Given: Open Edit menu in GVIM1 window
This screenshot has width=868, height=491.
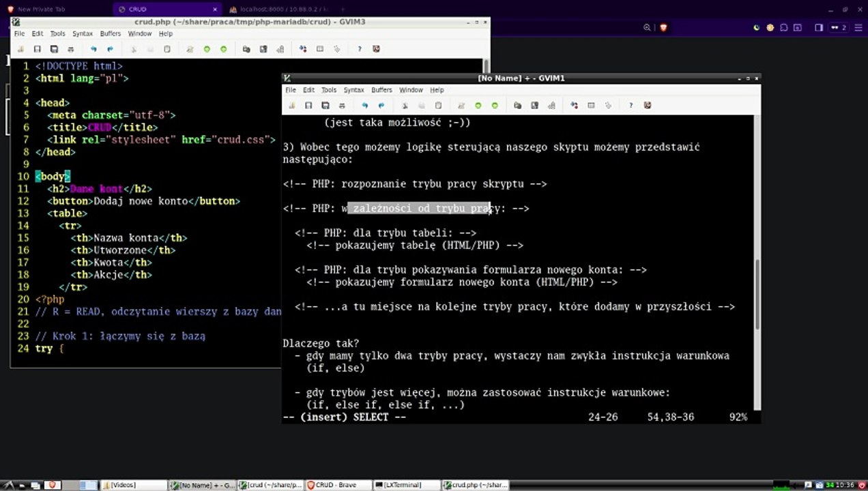Looking at the screenshot, I should point(309,90).
